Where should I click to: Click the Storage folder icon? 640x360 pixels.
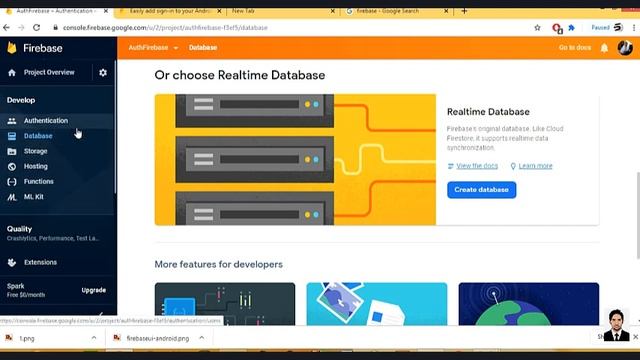[12, 151]
